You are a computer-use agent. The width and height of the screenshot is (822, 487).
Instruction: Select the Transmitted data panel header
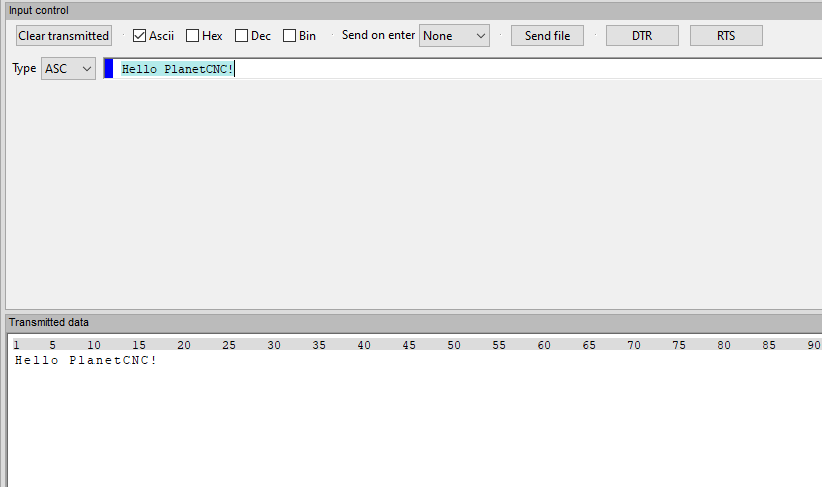point(49,322)
